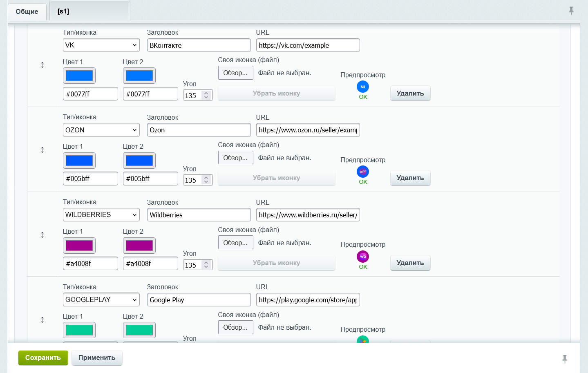Screen dimensions: 588x373
Task: Click the pin icon in bottom bar
Action: 565,359
